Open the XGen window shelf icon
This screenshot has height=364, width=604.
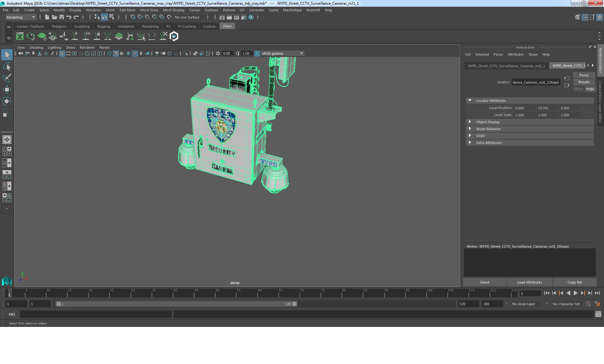(20, 36)
